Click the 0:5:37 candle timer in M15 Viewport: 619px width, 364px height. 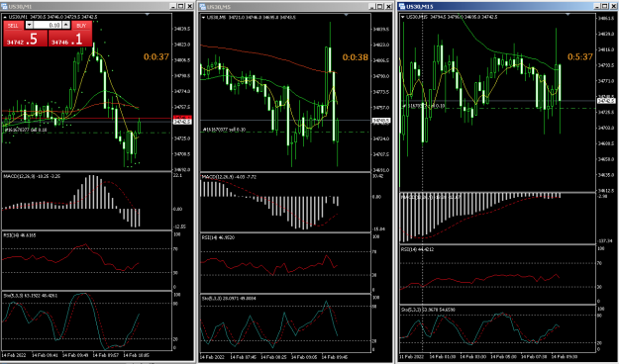[580, 57]
